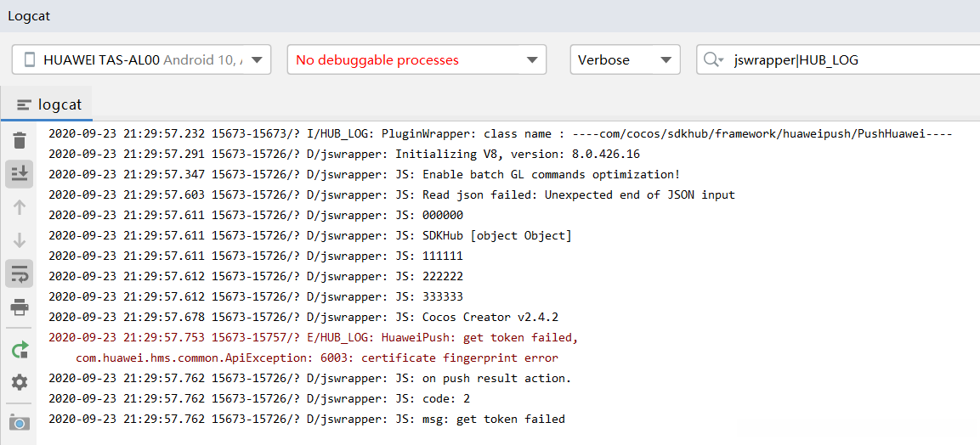Click the Logcat panel title
The width and height of the screenshot is (980, 445).
25,15
